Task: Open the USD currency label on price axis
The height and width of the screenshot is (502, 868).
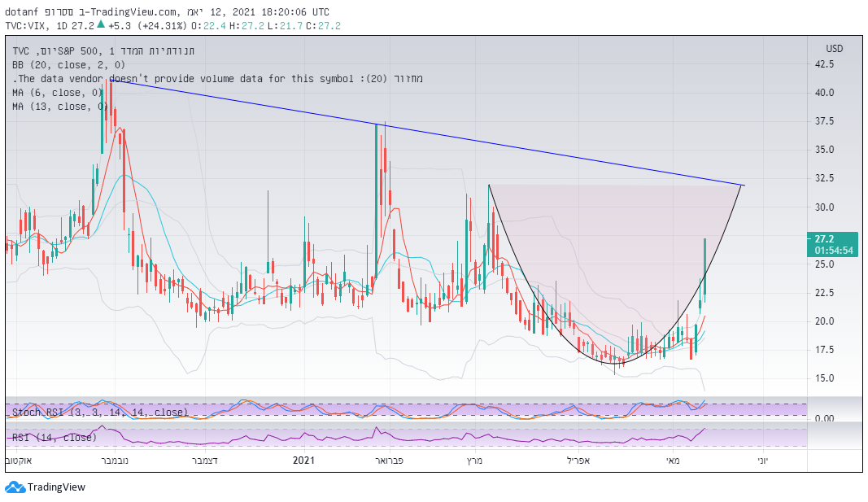Action: tap(835, 49)
